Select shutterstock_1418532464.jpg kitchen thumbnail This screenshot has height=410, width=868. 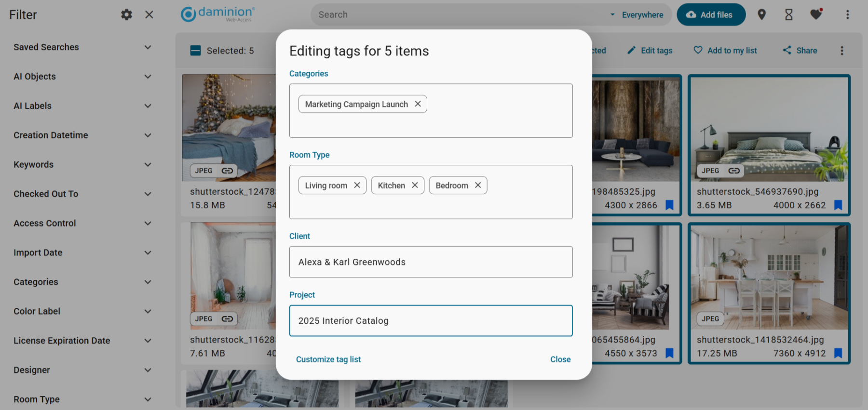pos(769,278)
